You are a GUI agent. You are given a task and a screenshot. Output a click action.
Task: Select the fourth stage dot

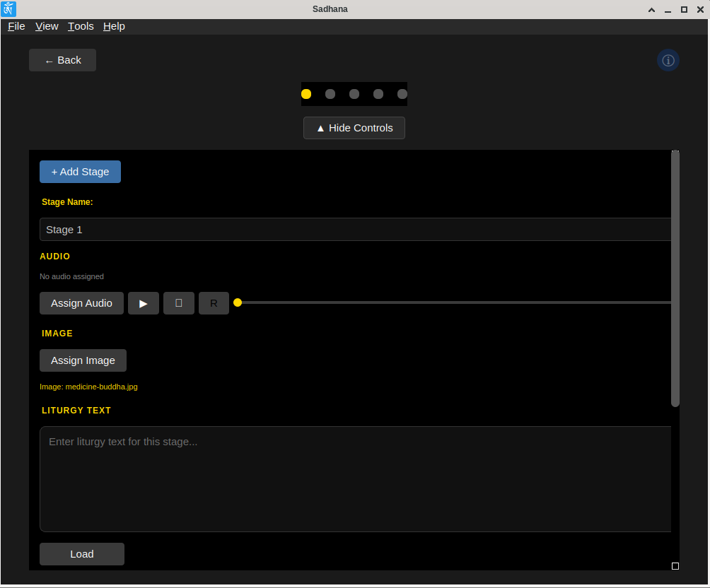click(x=378, y=94)
